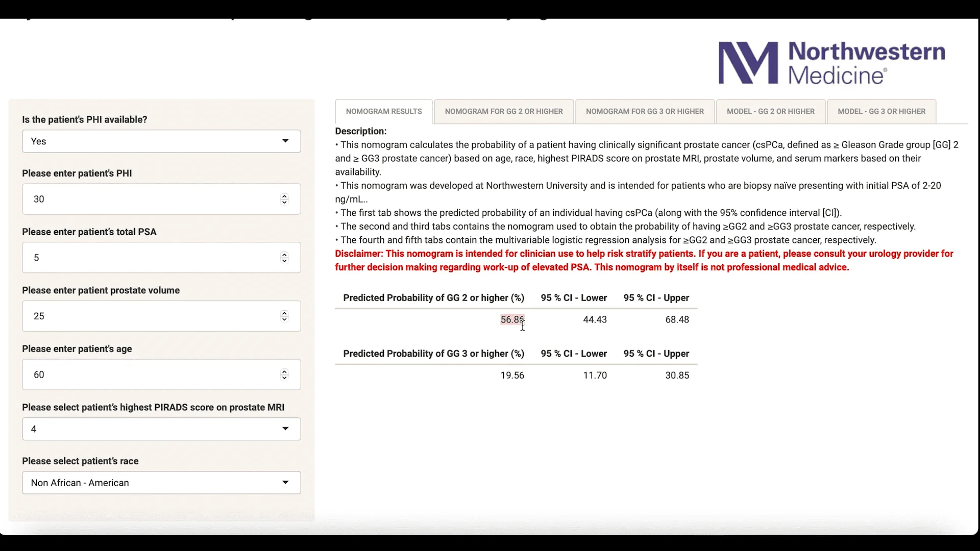This screenshot has width=980, height=551.
Task: Click into the patient's PHI field showing 30
Action: pyautogui.click(x=161, y=199)
